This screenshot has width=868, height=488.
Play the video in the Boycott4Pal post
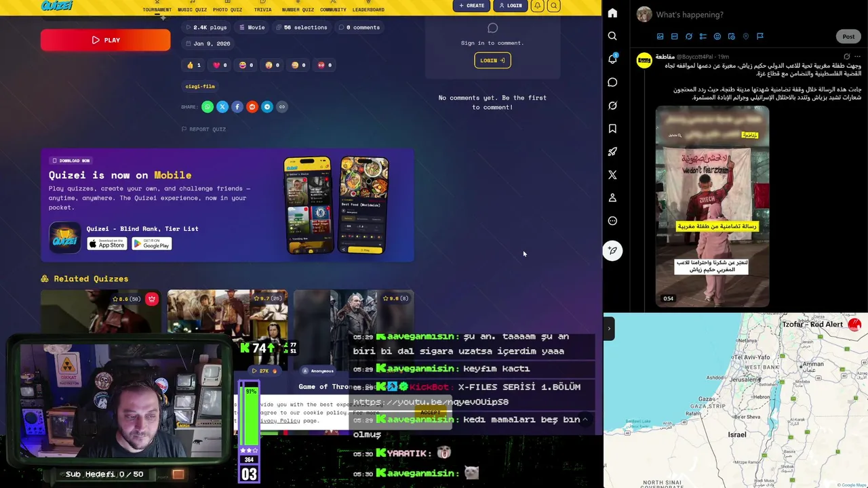tap(712, 207)
